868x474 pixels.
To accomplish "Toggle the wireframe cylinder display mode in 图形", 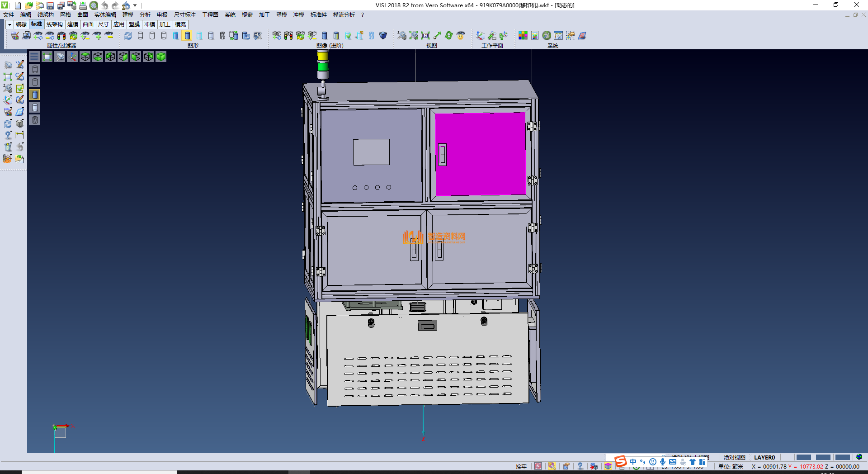I will coord(140,35).
